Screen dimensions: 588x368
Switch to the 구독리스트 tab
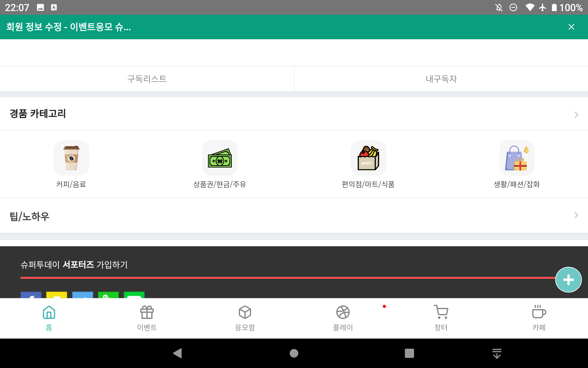pyautogui.click(x=147, y=79)
